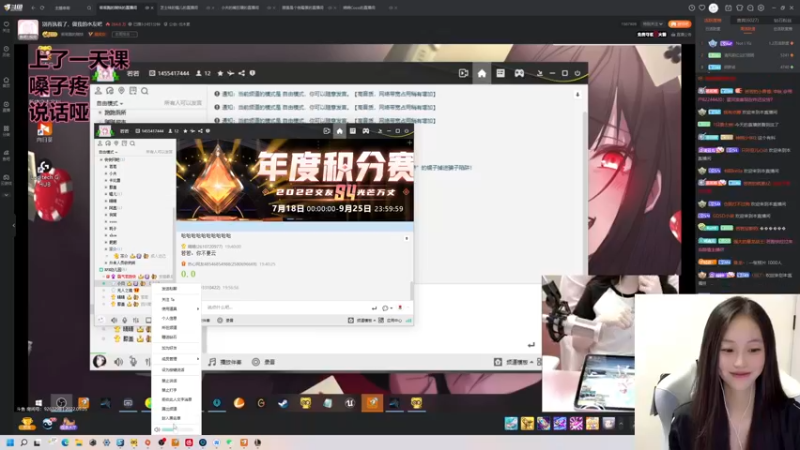Screen dimensions: 800x450
Task: Open the settings gear in top-right client bar
Action: pos(761,8)
